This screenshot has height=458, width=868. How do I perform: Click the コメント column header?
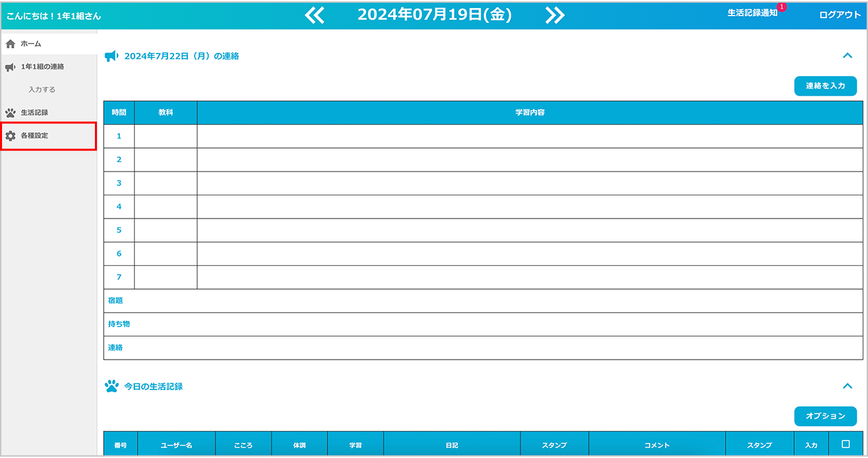point(657,445)
